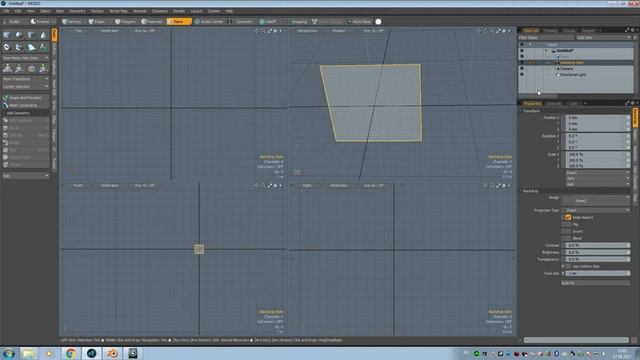Select the Cube primitive tool
Screen dimensions: 640x360
7,36
